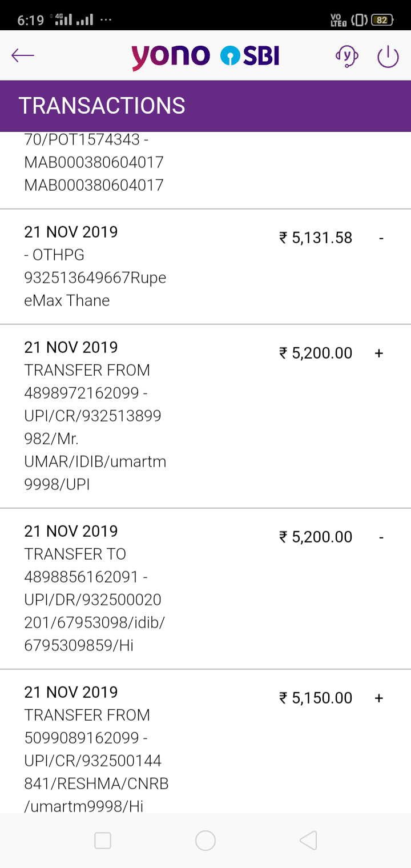Tap the power logout icon
The height and width of the screenshot is (868, 411).
[x=388, y=56]
